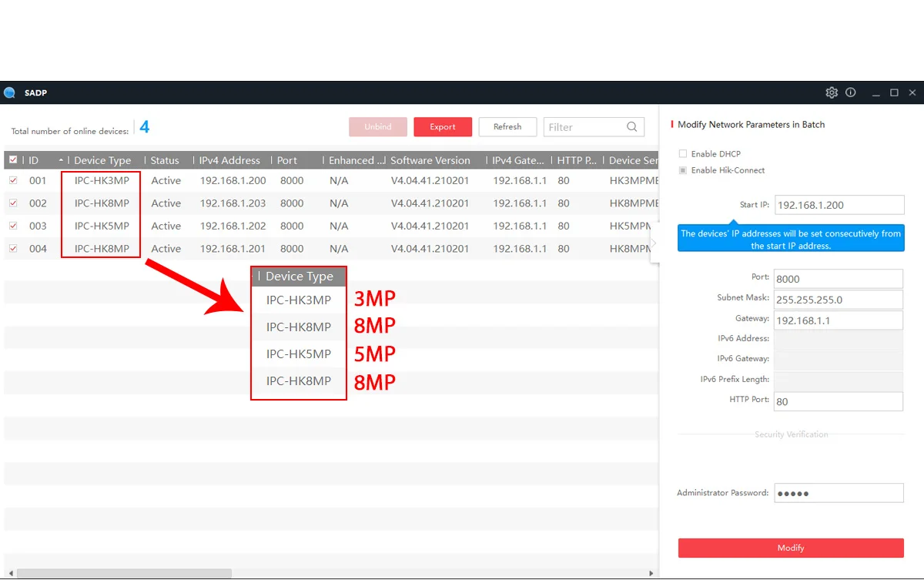The height and width of the screenshot is (580, 924).
Task: Uncheck device 003 checkbox
Action: pyautogui.click(x=13, y=226)
